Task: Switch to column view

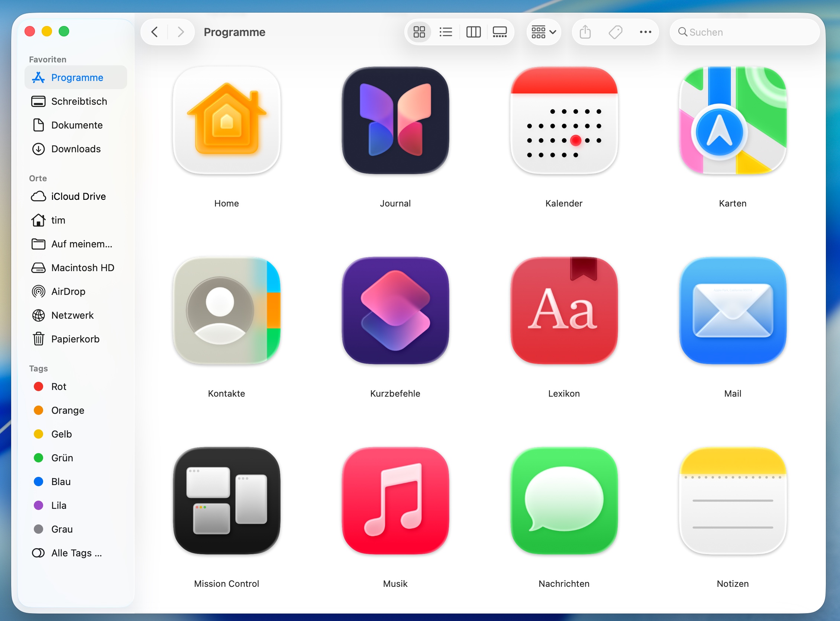Action: click(473, 32)
